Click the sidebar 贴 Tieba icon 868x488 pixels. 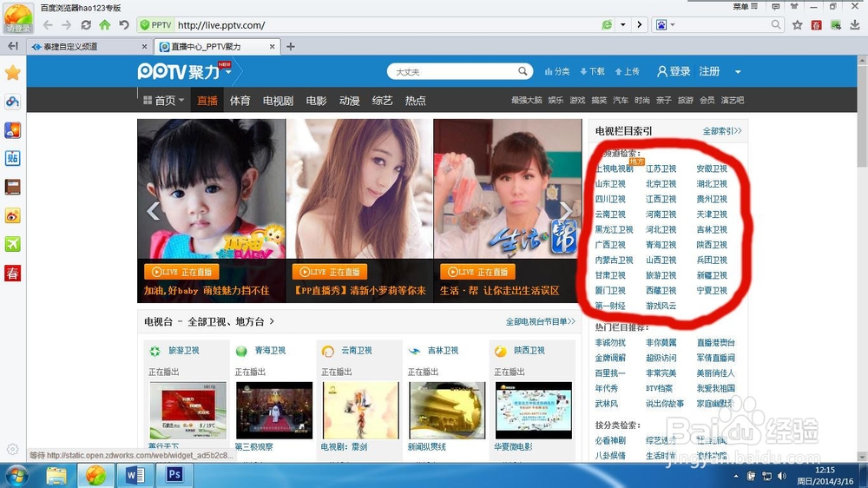click(x=13, y=158)
